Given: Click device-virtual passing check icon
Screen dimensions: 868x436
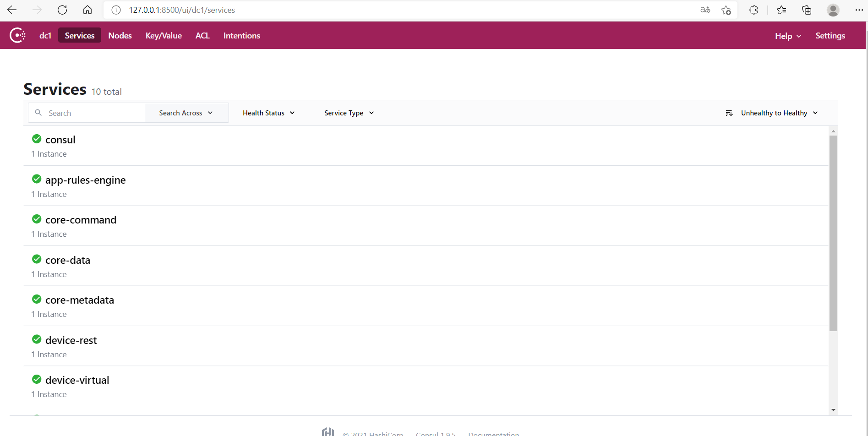Looking at the screenshot, I should tap(37, 379).
